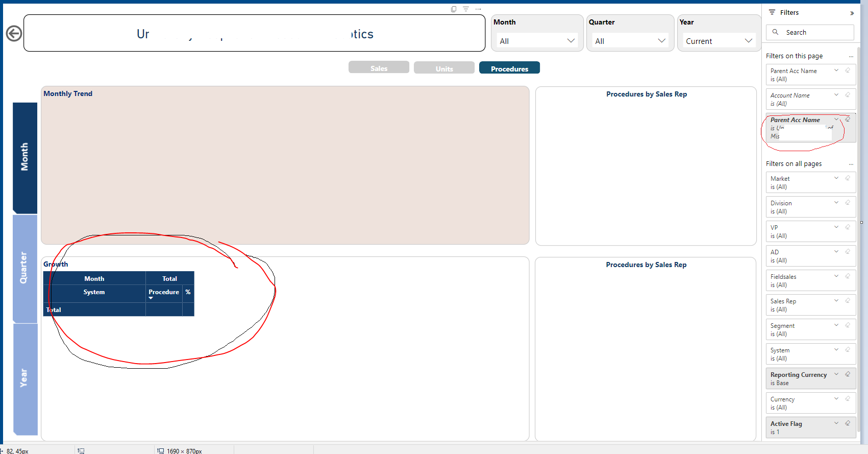Select the Month side tab

pyautogui.click(x=24, y=157)
